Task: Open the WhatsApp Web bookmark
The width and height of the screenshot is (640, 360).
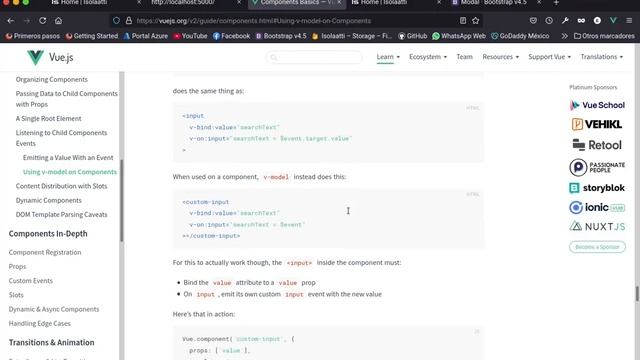Action: (x=459, y=36)
